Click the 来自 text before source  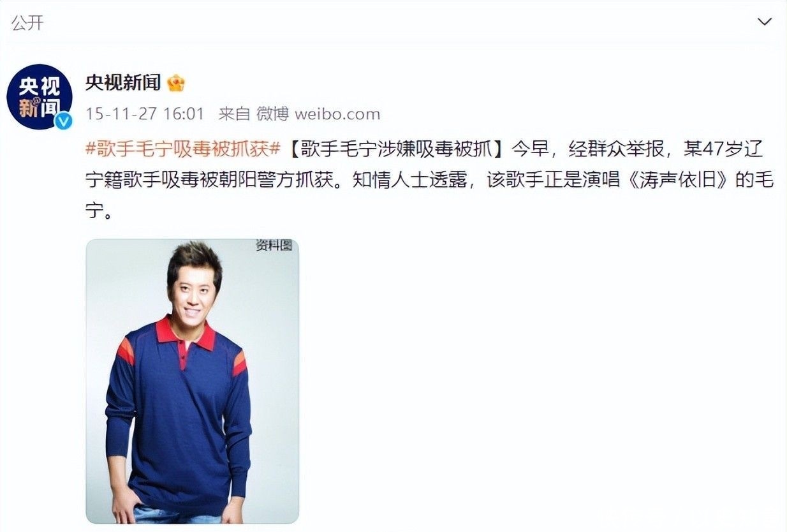pyautogui.click(x=234, y=114)
